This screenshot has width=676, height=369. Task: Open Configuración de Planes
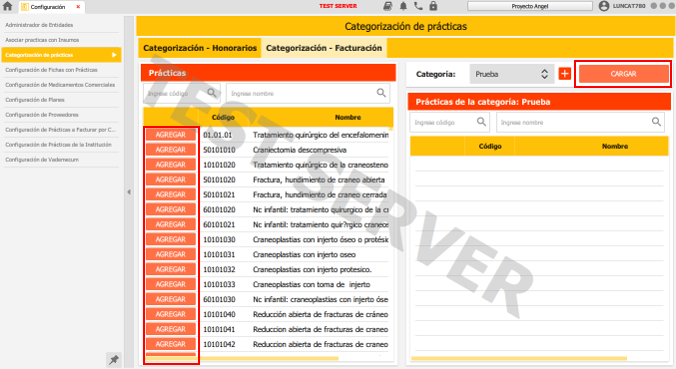coord(60,100)
